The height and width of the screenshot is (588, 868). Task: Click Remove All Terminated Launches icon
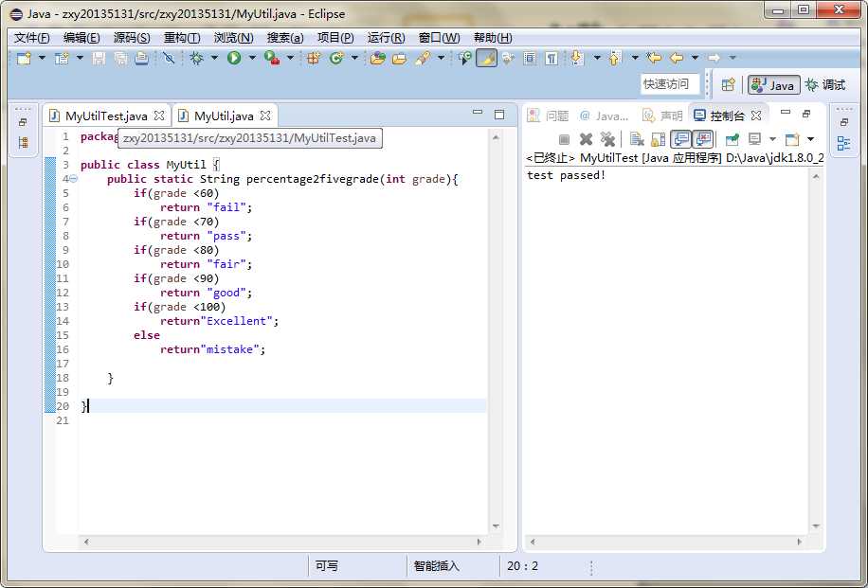point(607,139)
